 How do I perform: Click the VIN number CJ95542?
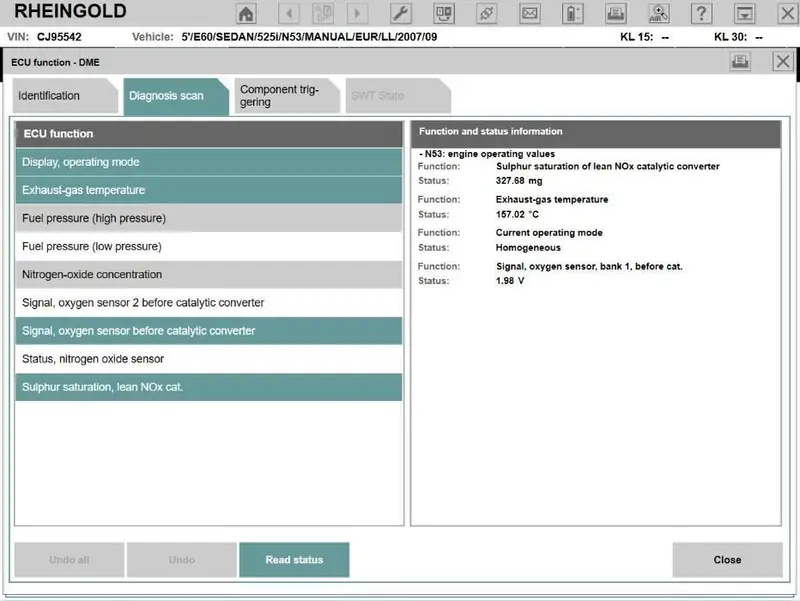pos(59,37)
